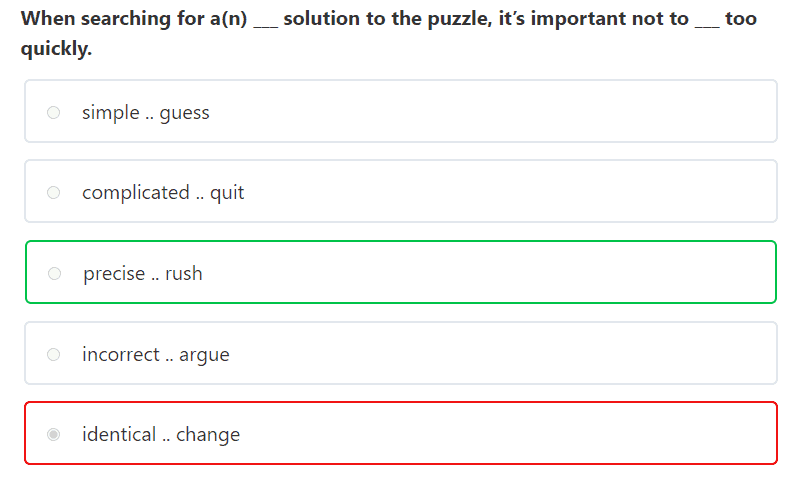
Task: Click empty space in the green-bordered answer box
Action: [500, 273]
